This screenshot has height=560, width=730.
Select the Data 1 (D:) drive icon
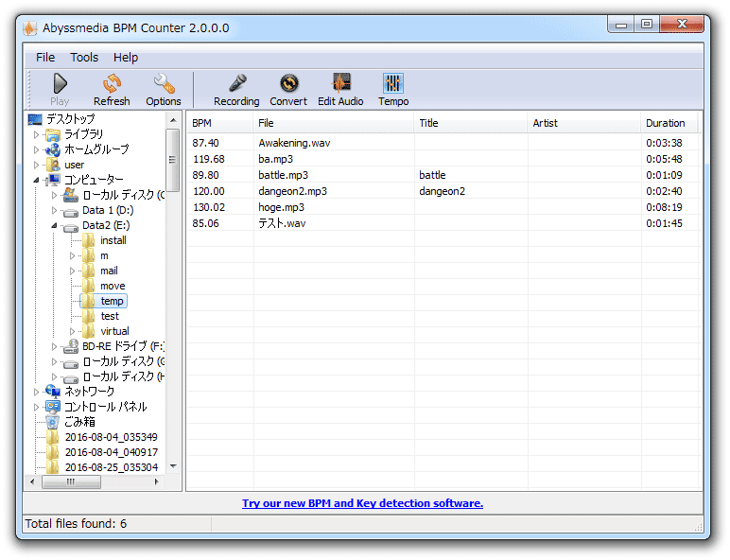click(x=71, y=211)
